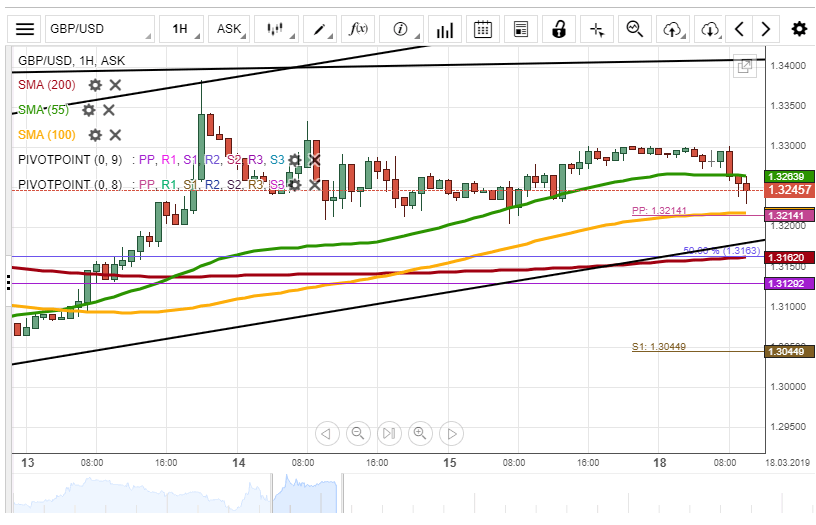
Task: Open the hamburger main menu
Action: point(25,29)
